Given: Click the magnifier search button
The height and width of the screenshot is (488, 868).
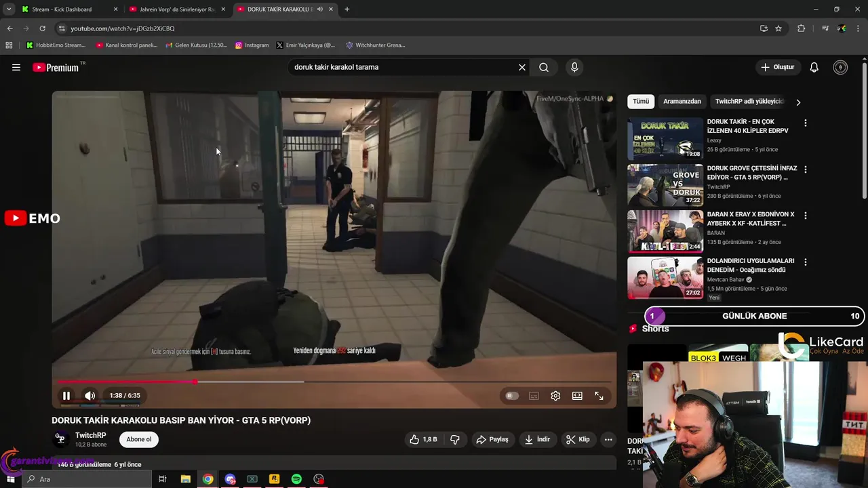Looking at the screenshot, I should click(x=544, y=67).
